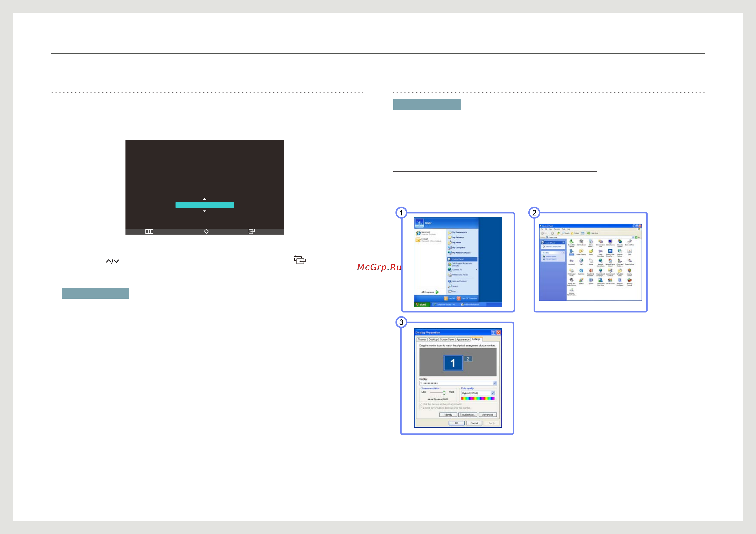The image size is (756, 534).
Task: Click Windows Update link in See Also
Action: 549,257
